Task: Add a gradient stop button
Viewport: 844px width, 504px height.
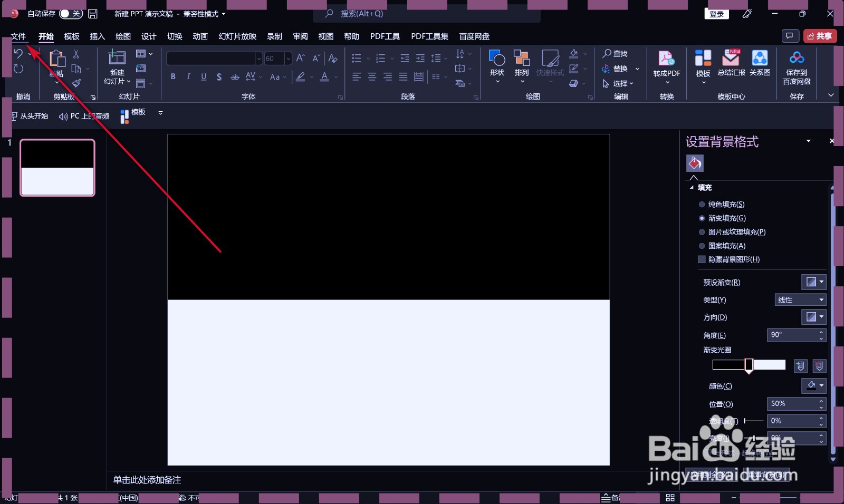Action: click(800, 366)
